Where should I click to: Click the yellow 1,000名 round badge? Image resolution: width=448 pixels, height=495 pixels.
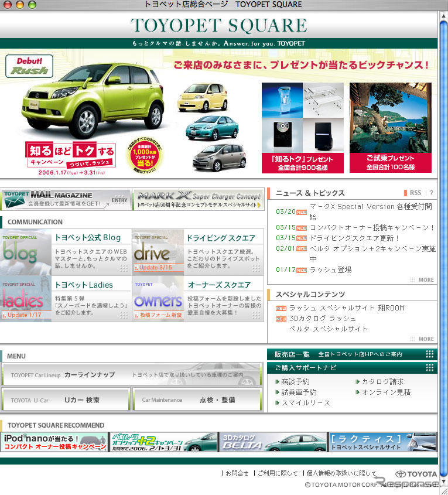pyautogui.click(x=145, y=155)
